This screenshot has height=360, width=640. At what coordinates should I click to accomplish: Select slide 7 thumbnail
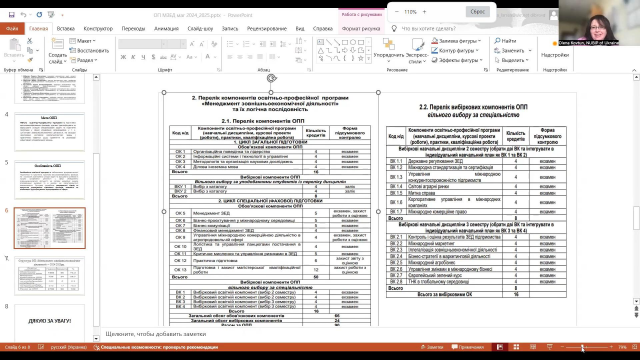tap(50, 276)
